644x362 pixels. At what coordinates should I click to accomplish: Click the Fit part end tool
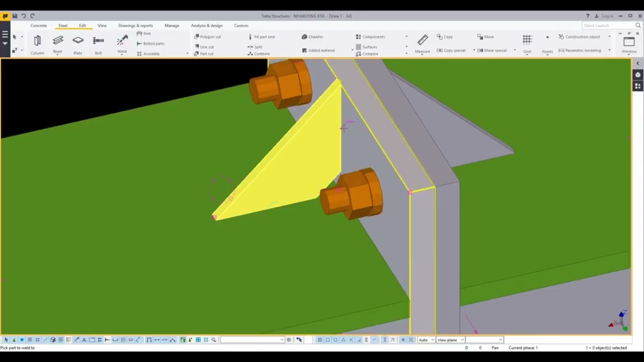click(261, 37)
